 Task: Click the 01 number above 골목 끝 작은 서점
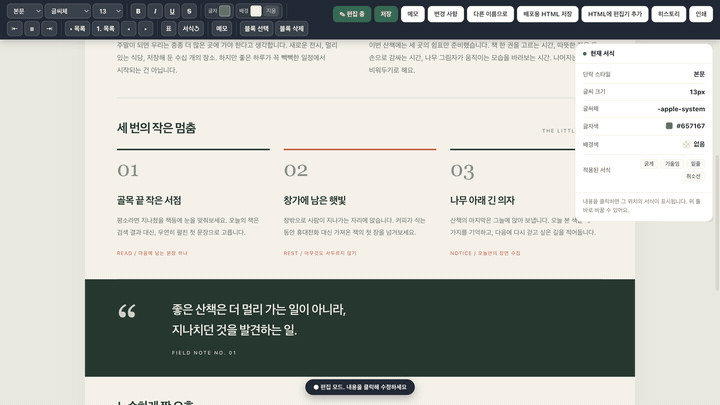pyautogui.click(x=128, y=170)
